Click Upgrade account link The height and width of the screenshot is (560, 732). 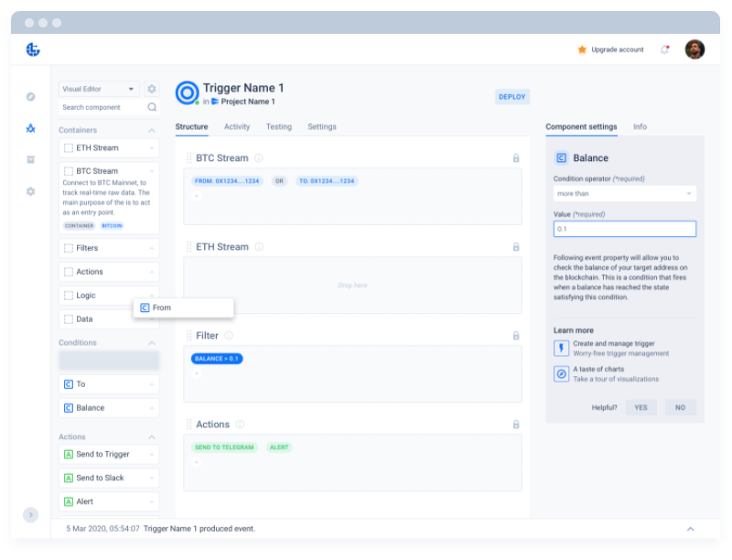tap(617, 49)
